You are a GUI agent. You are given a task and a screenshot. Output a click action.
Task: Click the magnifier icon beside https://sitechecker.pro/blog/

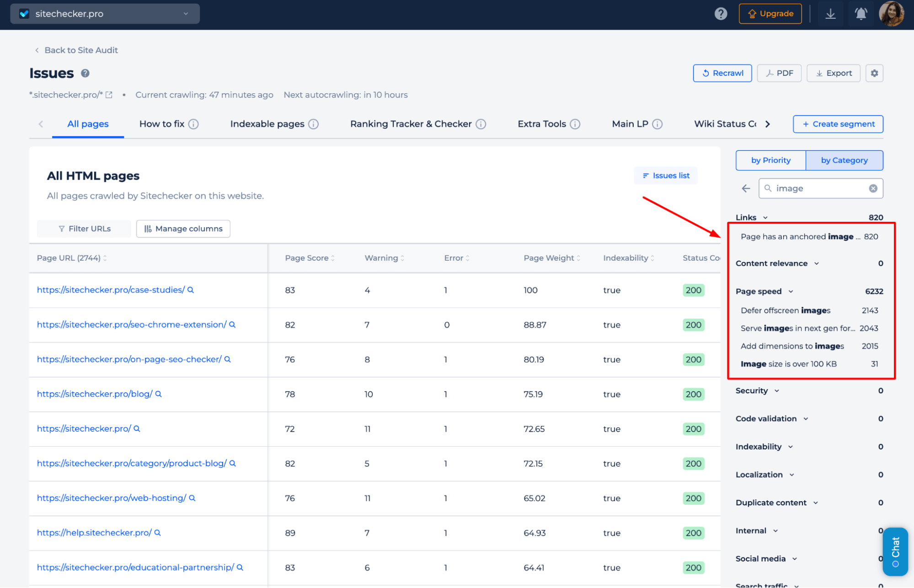157,394
